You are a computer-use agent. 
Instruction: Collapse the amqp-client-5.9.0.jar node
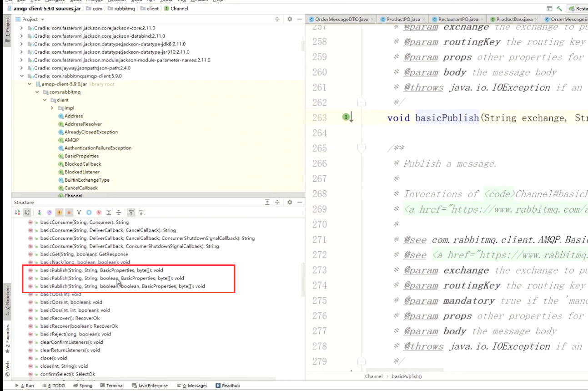click(30, 84)
